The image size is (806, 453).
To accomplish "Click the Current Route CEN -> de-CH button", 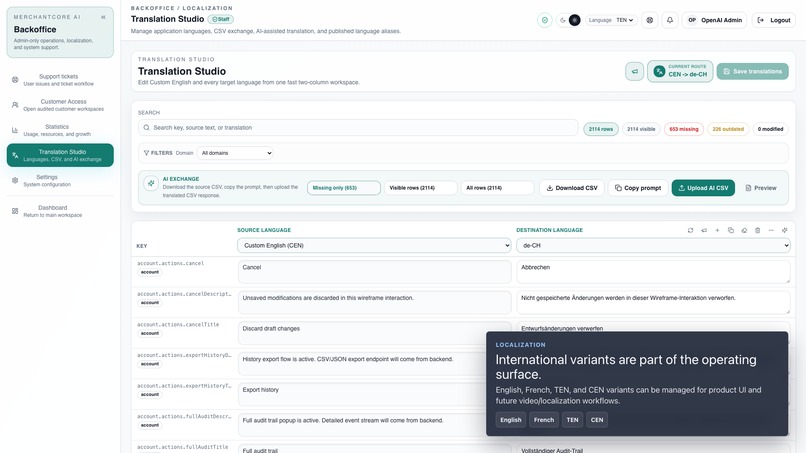I will pyautogui.click(x=680, y=71).
